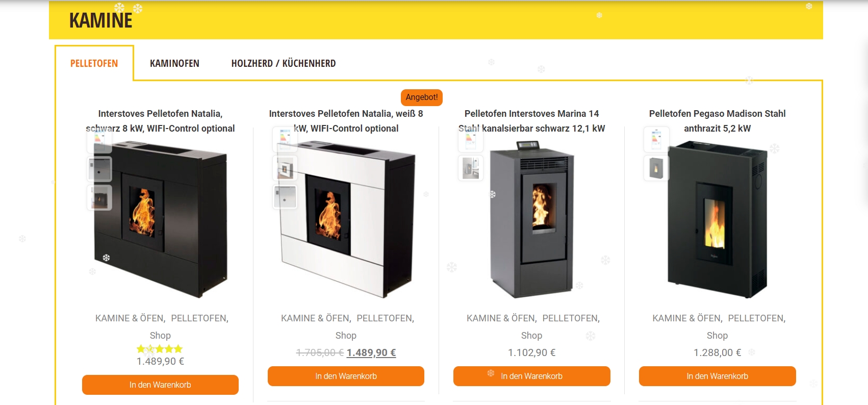This screenshot has height=405, width=868.
Task: Open Interstoves Pelletofen Natalia schwarz title link
Action: click(160, 121)
